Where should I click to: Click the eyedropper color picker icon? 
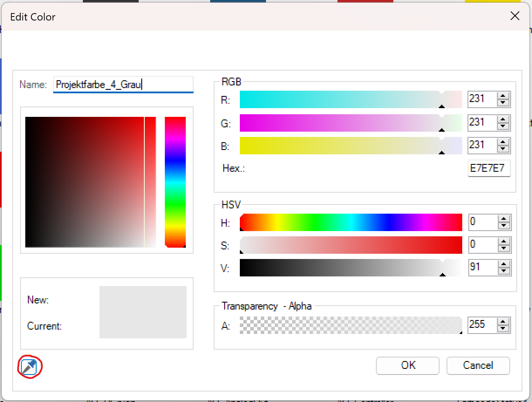[x=29, y=367]
